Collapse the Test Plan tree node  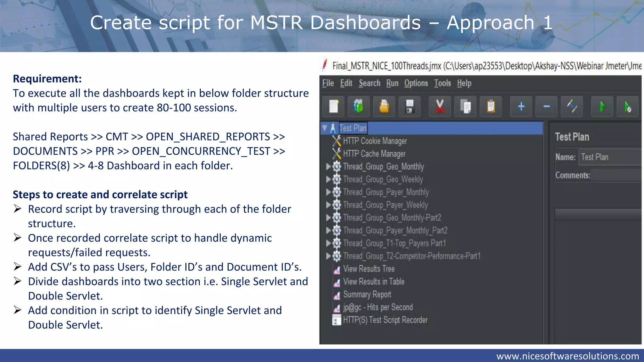(x=325, y=128)
